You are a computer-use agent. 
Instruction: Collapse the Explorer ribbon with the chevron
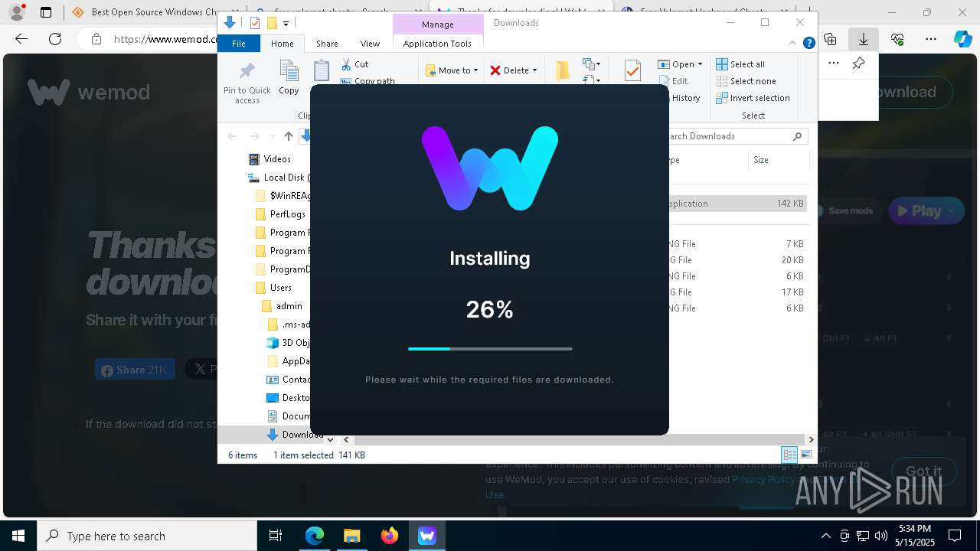[792, 44]
